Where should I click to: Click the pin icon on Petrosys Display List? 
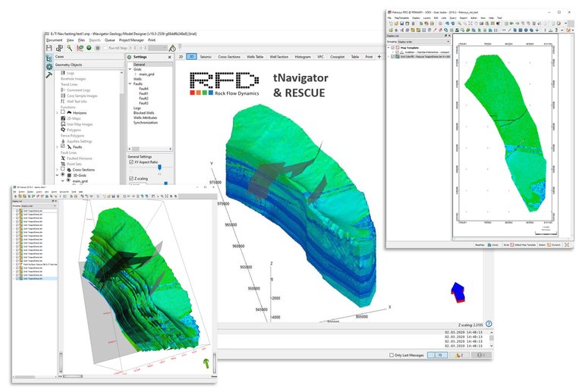pos(445,36)
